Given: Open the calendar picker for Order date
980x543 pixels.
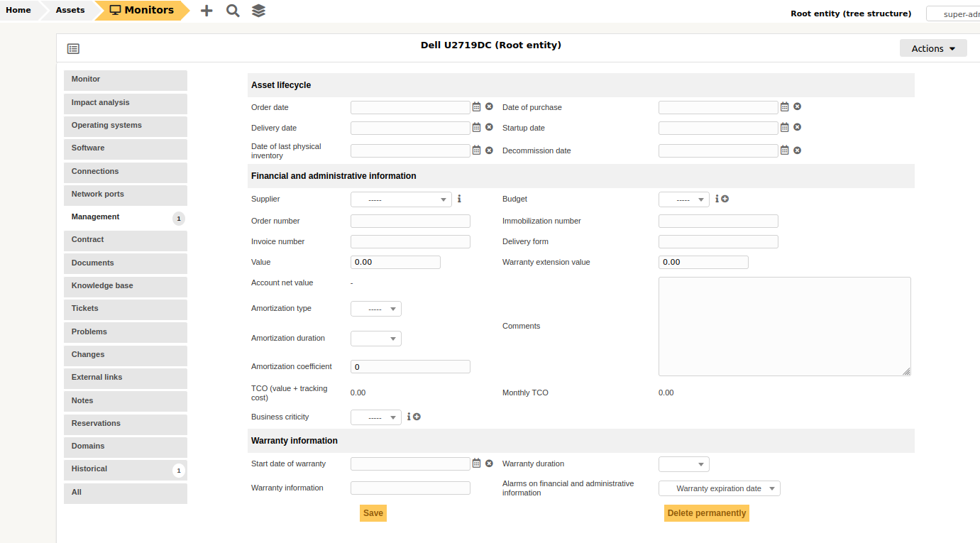Looking at the screenshot, I should (x=475, y=106).
